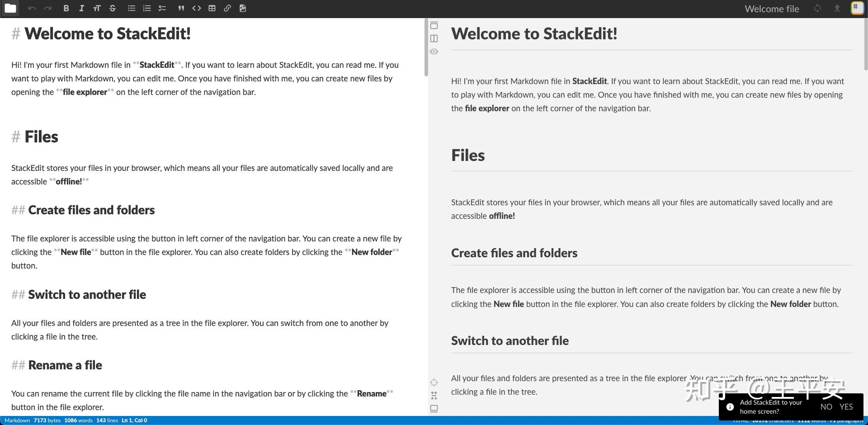The width and height of the screenshot is (868, 425).
Task: Apply bold formatting from toolbar
Action: (x=66, y=8)
